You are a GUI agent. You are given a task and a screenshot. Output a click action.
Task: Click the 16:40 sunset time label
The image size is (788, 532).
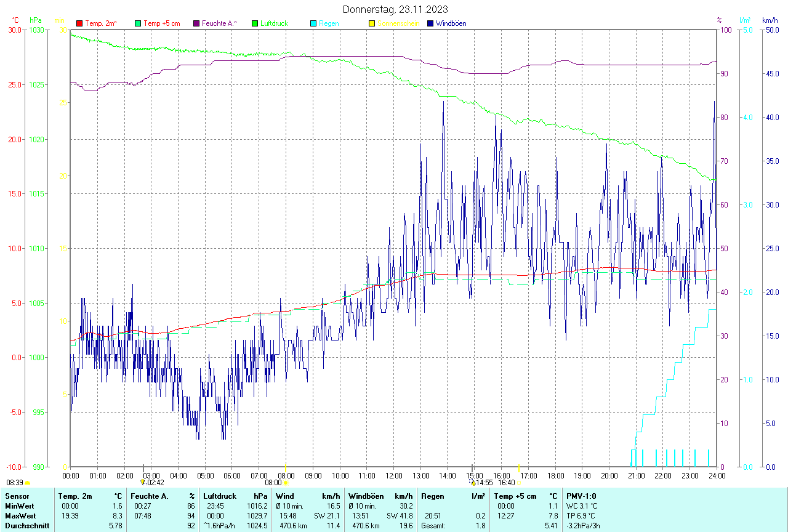click(507, 483)
